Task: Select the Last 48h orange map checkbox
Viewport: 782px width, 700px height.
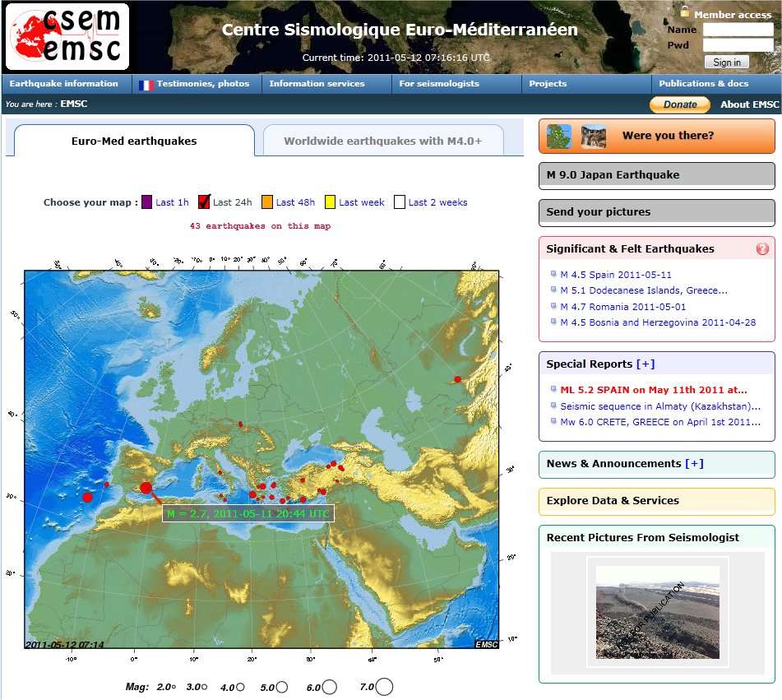Action: point(267,202)
